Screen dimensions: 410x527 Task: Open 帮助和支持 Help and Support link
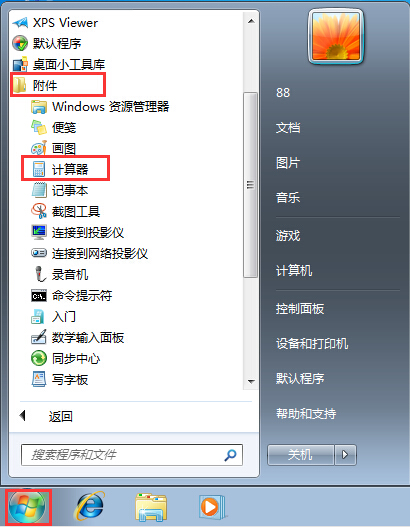(x=306, y=413)
